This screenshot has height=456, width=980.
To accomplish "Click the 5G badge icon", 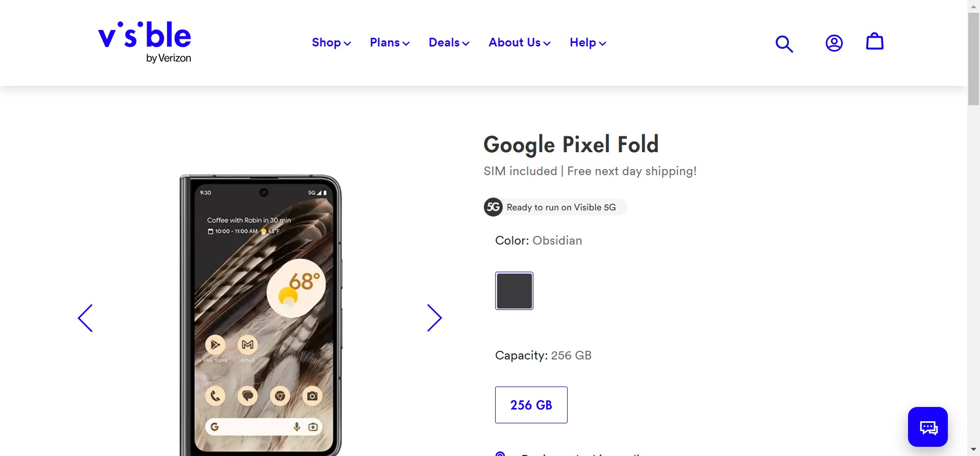I will (493, 207).
